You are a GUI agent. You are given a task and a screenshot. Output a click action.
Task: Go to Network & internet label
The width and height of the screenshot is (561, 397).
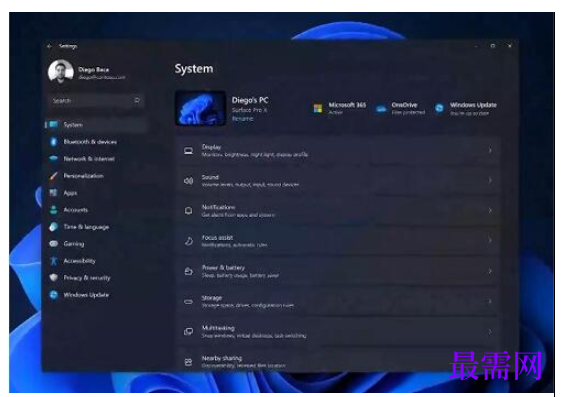[x=89, y=159]
